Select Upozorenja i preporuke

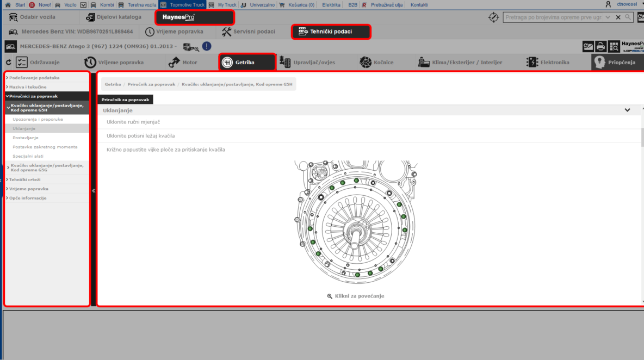pyautogui.click(x=38, y=120)
